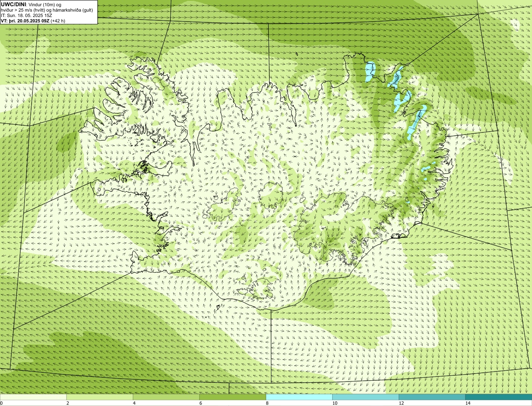Click the '8' tick label on the color scale
The height and width of the screenshot is (406, 532).
click(267, 403)
